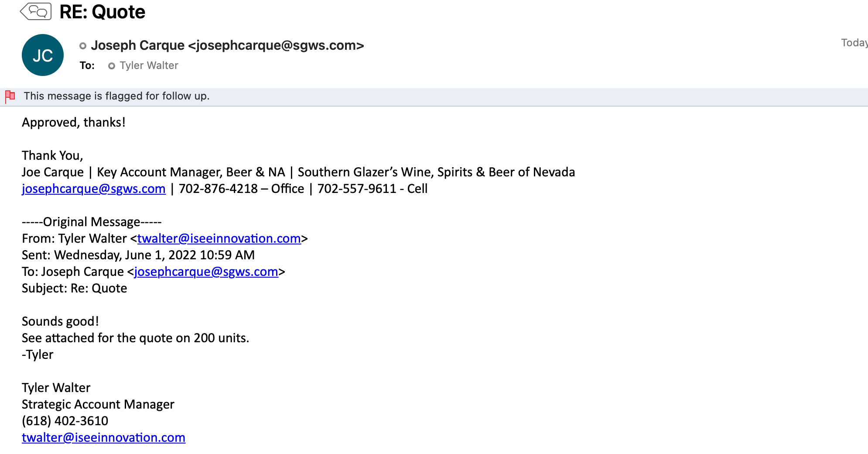Click Tyler's phone number (618) 402-3610
This screenshot has height=454, width=868.
coord(65,421)
